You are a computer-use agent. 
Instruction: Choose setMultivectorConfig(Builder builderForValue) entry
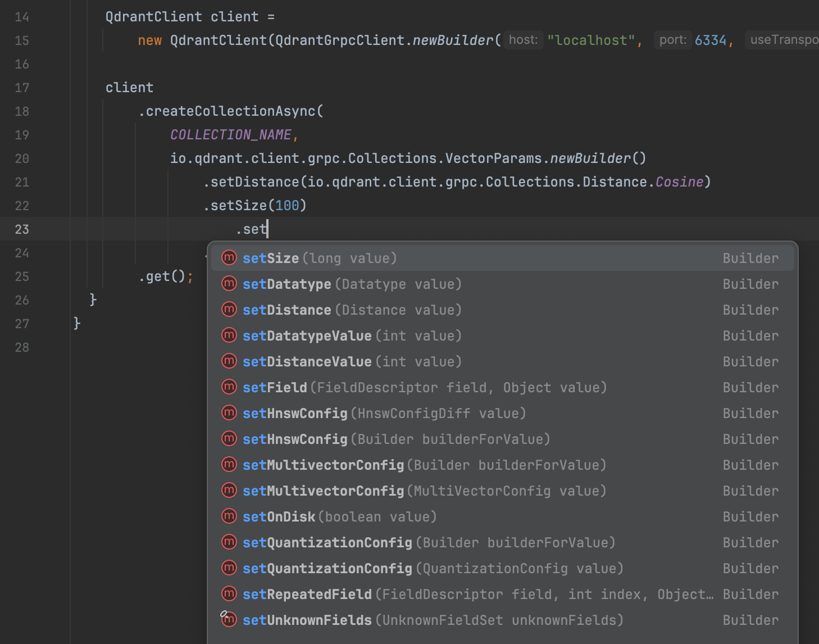pos(424,465)
